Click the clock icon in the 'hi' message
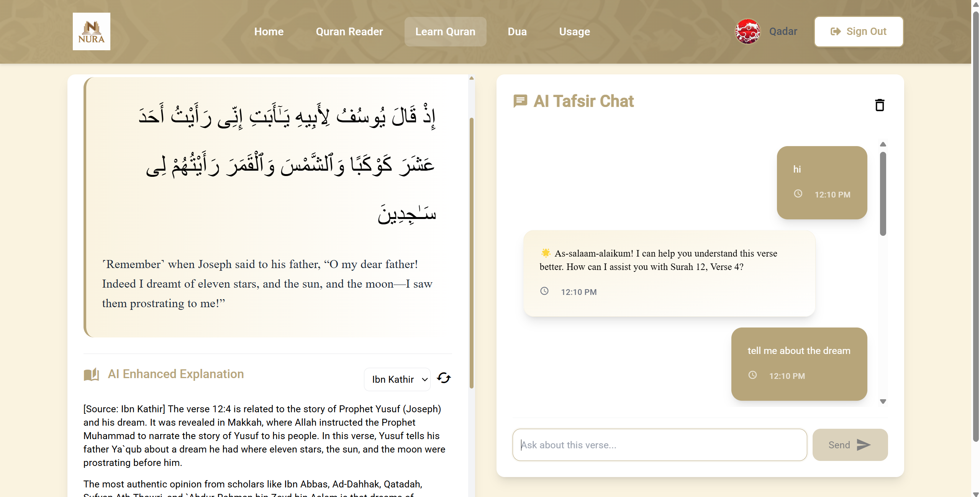Viewport: 980px width, 497px height. tap(798, 194)
